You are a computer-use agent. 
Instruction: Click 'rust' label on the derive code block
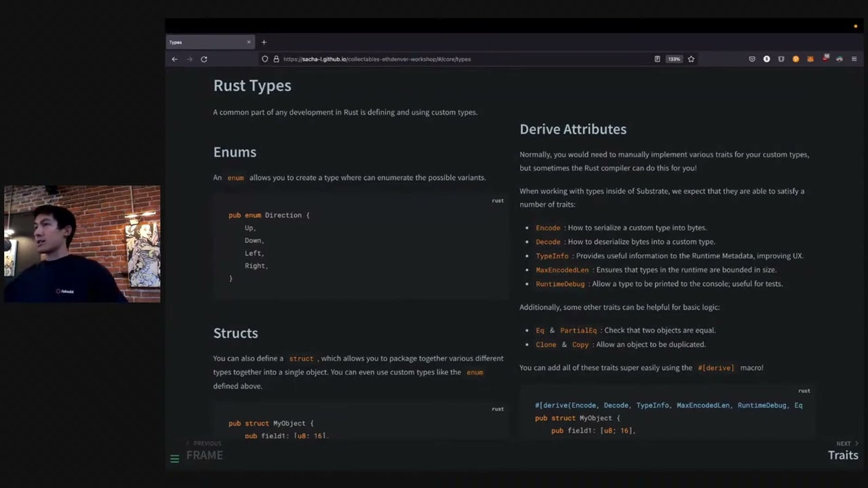[804, 390]
